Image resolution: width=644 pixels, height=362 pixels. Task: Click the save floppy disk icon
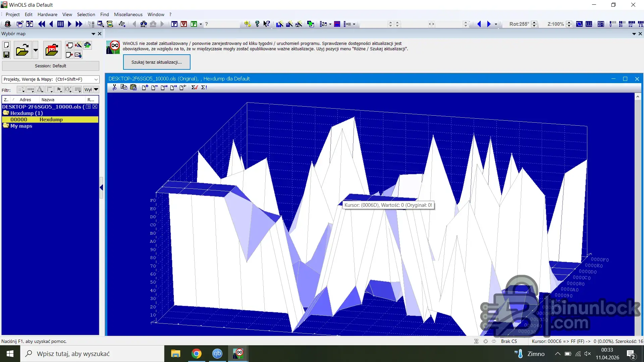(x=6, y=55)
